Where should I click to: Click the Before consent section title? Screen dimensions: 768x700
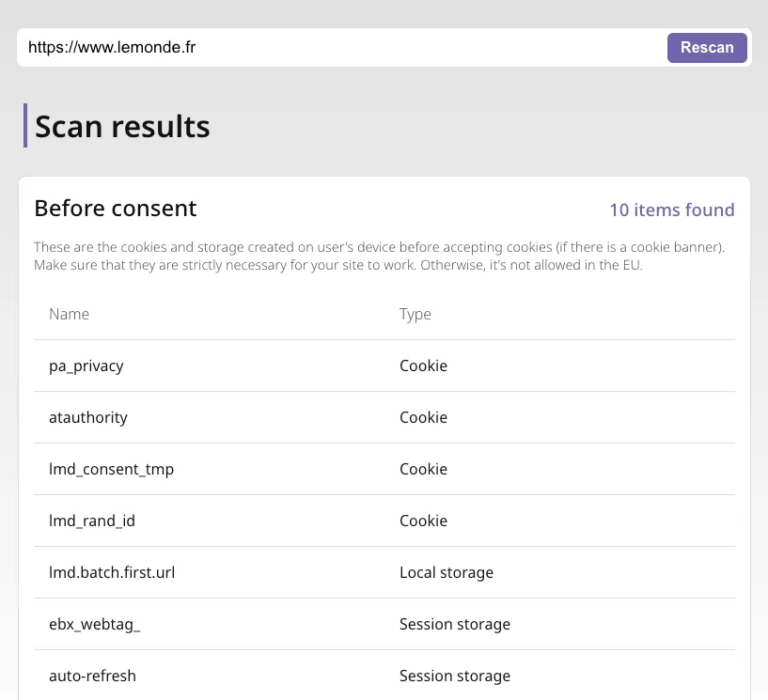(x=115, y=208)
